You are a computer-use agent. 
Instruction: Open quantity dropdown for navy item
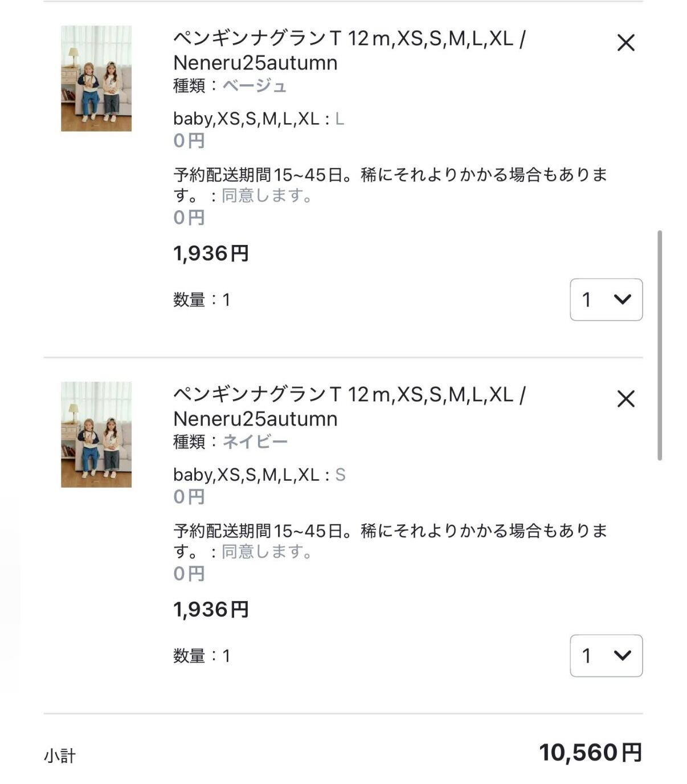[606, 656]
